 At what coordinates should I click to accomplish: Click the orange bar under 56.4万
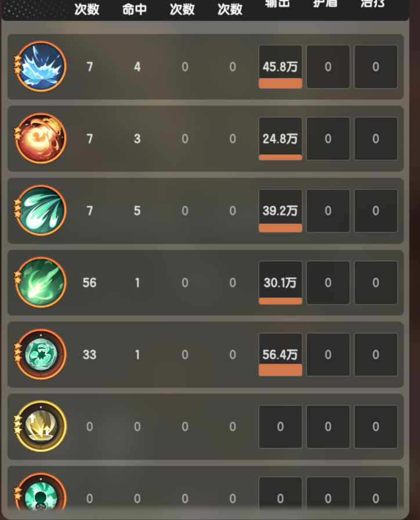pyautogui.click(x=280, y=370)
